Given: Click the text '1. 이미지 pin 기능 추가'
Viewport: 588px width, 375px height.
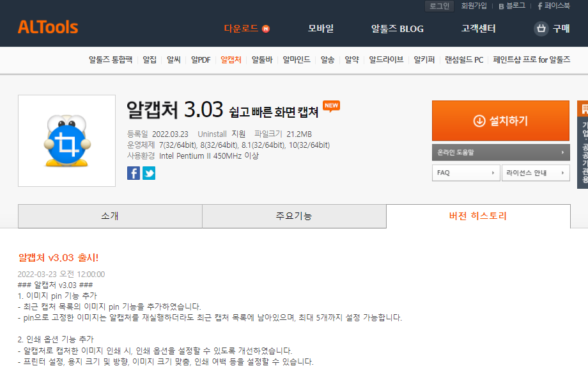Looking at the screenshot, I should pos(57,296).
